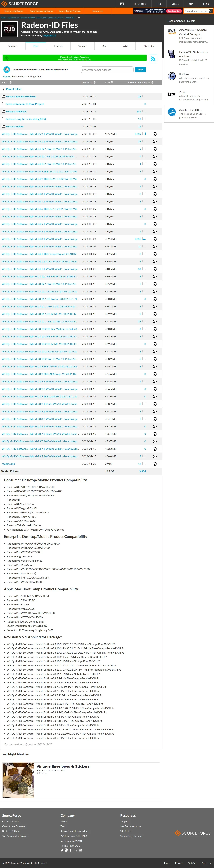
Task: Click the KeePass padlock icon
Action: tap(172, 76)
